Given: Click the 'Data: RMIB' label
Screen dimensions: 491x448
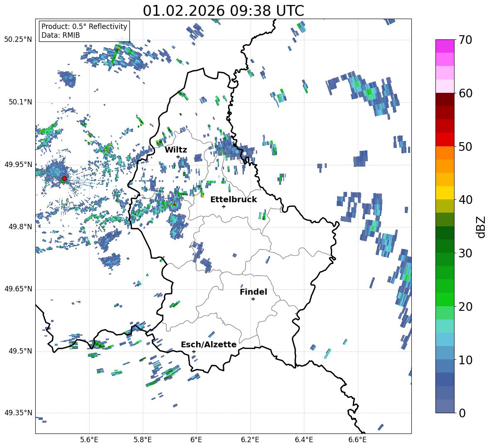Looking at the screenshot, I should pyautogui.click(x=61, y=35).
